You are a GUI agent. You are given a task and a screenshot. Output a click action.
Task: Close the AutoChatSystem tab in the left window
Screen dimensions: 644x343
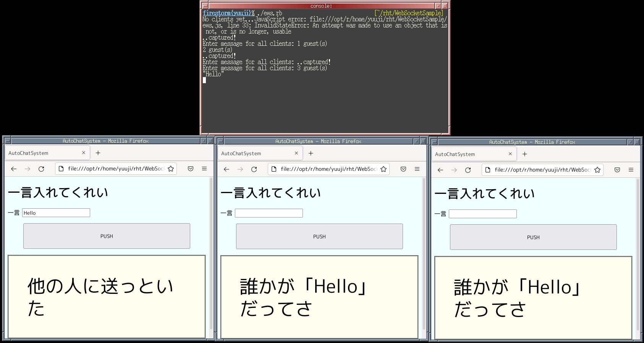click(84, 153)
